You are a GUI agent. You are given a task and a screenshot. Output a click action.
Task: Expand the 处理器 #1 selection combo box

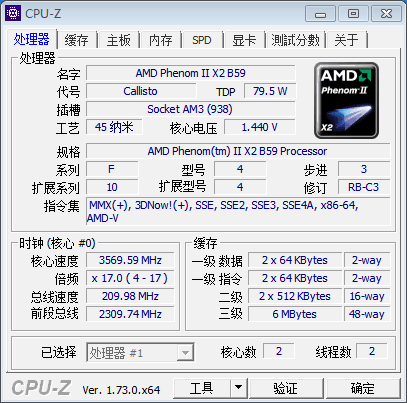pyautogui.click(x=140, y=352)
